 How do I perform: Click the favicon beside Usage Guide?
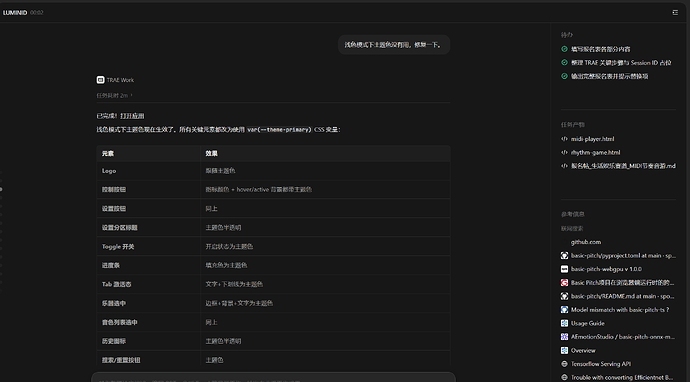(564, 323)
